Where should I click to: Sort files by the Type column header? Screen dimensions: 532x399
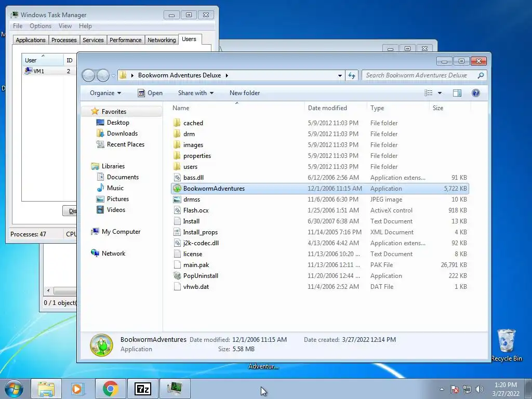point(398,108)
